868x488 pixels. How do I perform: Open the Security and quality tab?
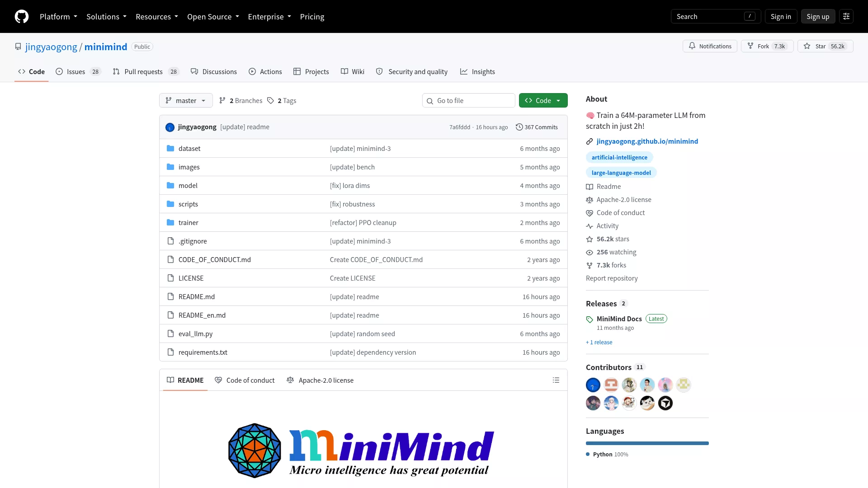[412, 72]
